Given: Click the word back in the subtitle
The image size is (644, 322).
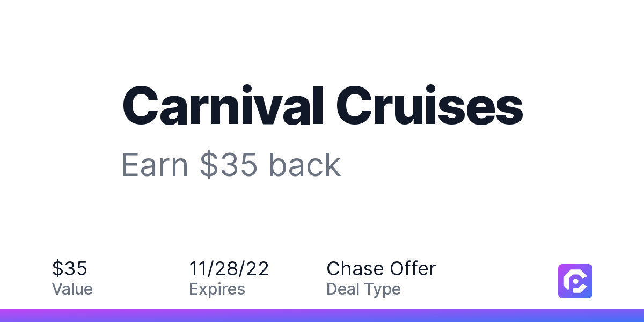Looking at the screenshot, I should pyautogui.click(x=305, y=164).
